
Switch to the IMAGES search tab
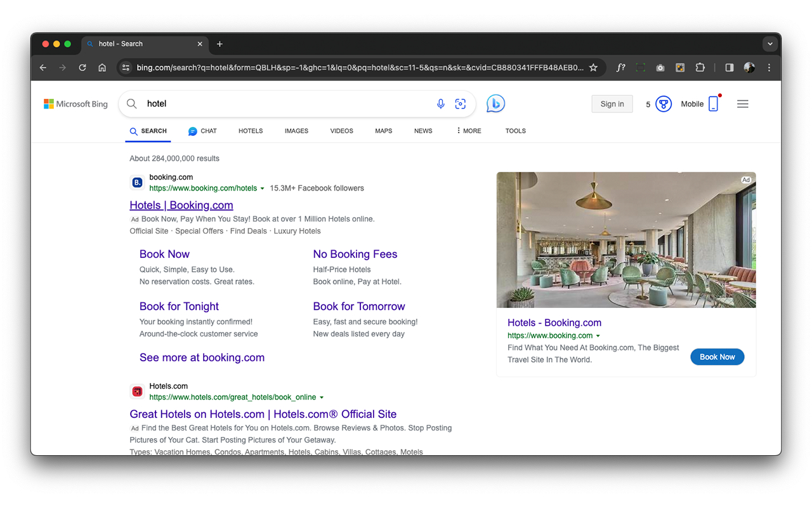pyautogui.click(x=296, y=131)
